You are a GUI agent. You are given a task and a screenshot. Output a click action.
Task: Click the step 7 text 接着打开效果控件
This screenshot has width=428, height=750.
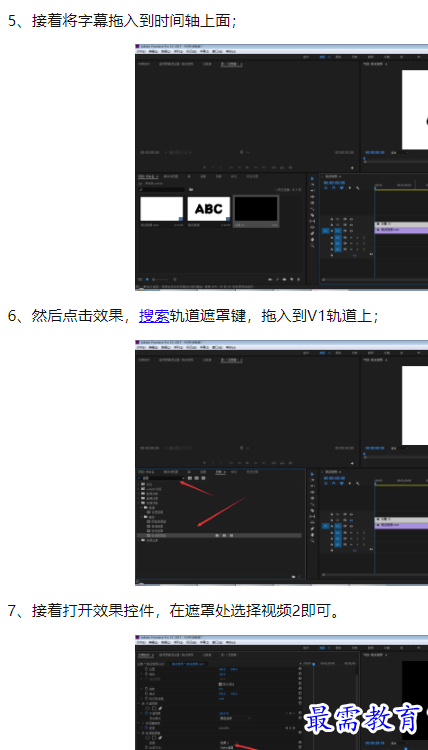coord(93,611)
